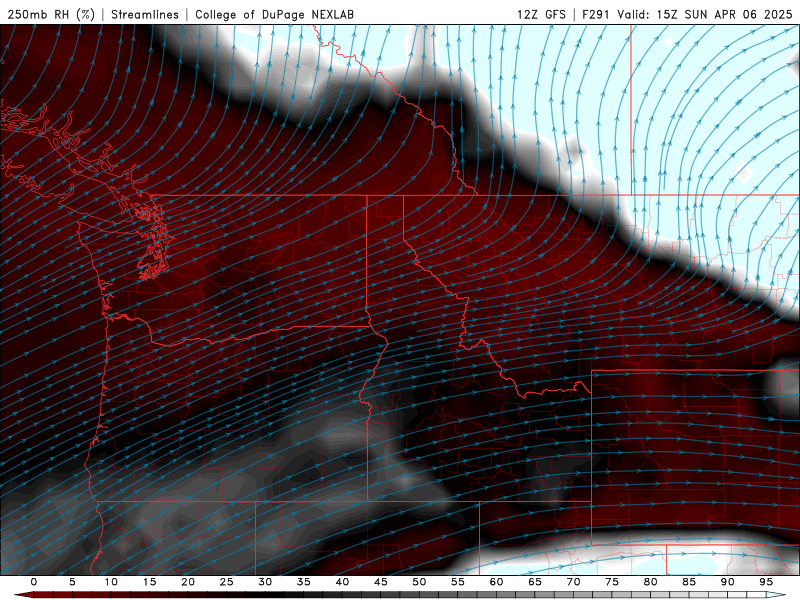The image size is (800, 600).
Task: Click the colorbar label '25'
Action: coord(227,582)
